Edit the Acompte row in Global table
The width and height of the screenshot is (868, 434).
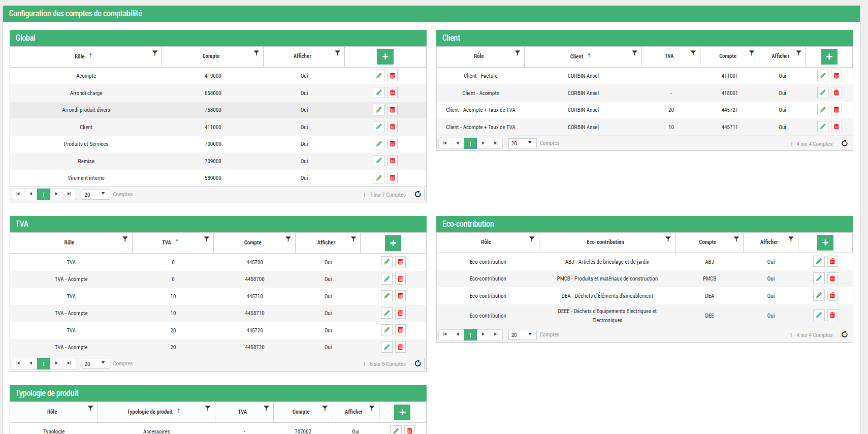[x=378, y=76]
